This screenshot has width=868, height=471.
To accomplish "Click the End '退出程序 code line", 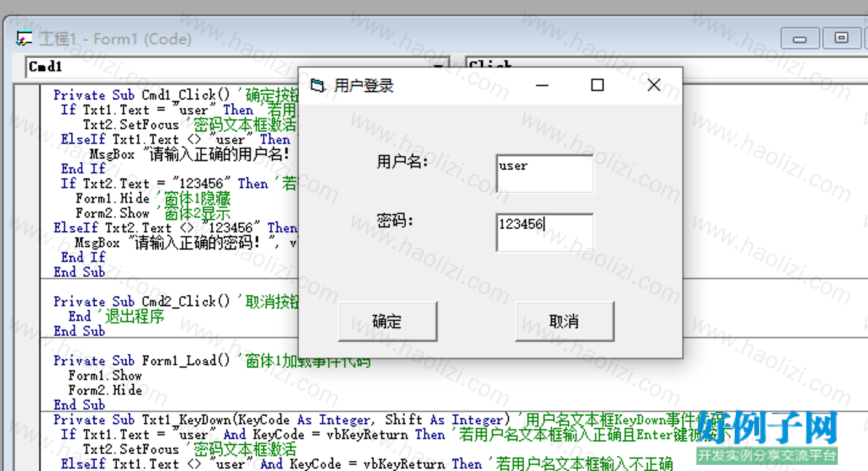I will (116, 317).
